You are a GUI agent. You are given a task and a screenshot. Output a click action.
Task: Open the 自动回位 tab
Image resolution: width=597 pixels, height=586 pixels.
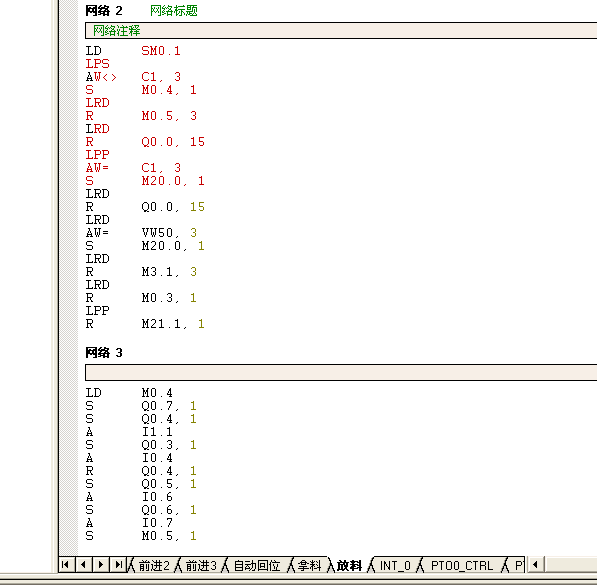(x=257, y=566)
